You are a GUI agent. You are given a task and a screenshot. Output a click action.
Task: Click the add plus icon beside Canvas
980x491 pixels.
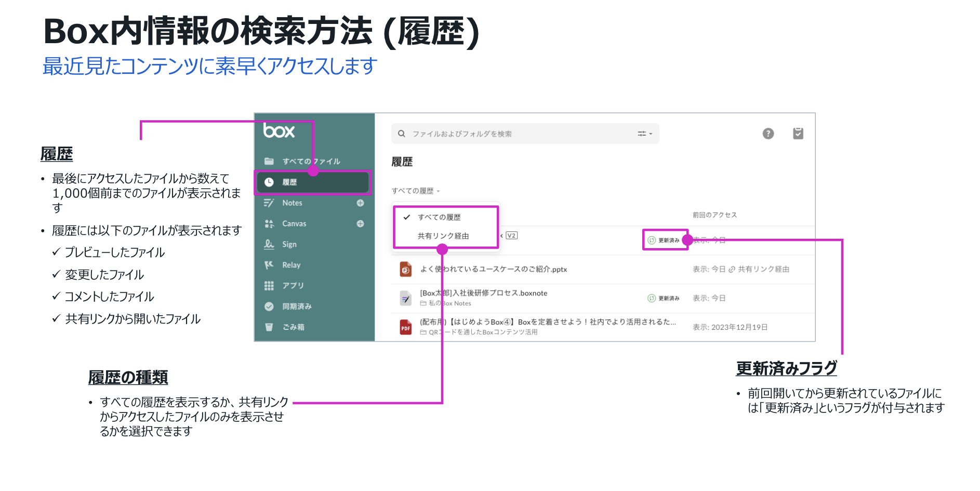tap(360, 224)
